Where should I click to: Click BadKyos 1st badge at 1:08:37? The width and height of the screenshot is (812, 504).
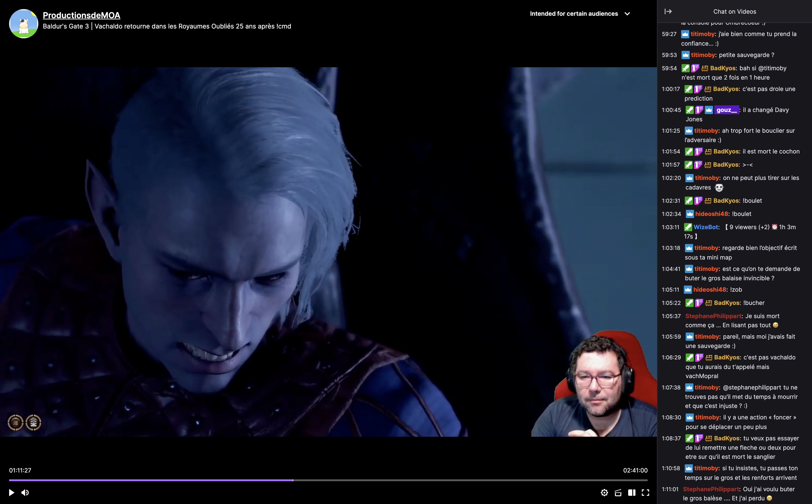699,438
